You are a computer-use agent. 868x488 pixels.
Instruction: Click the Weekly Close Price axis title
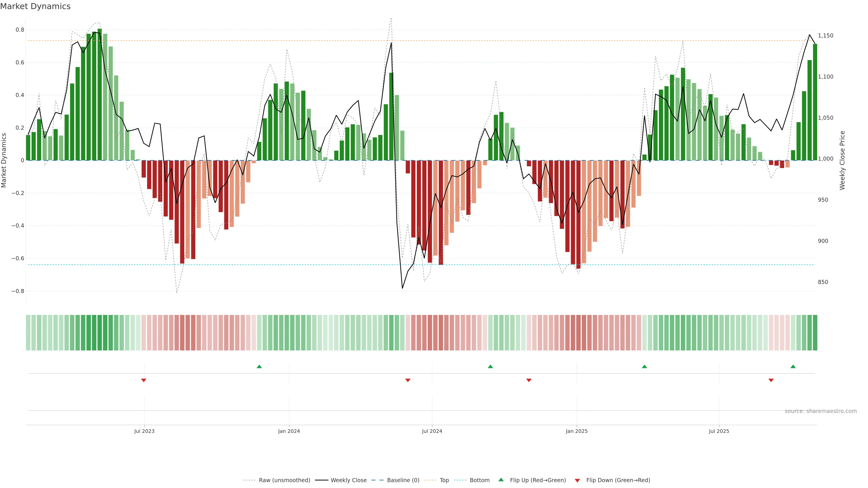click(x=842, y=160)
